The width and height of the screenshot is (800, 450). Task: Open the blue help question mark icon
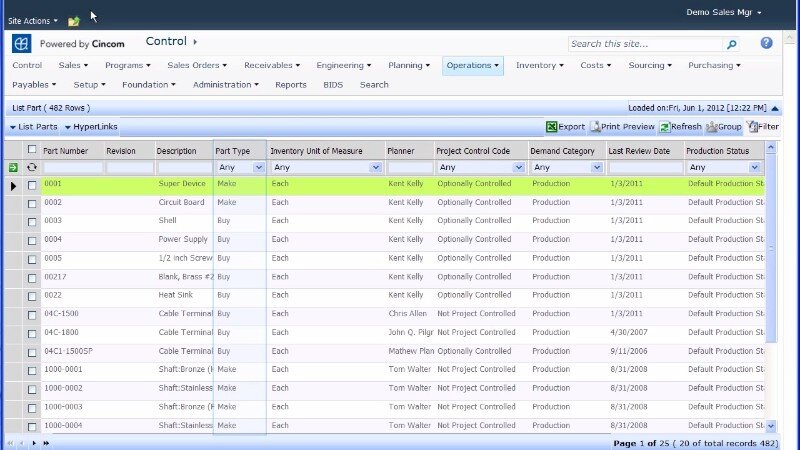coord(766,44)
